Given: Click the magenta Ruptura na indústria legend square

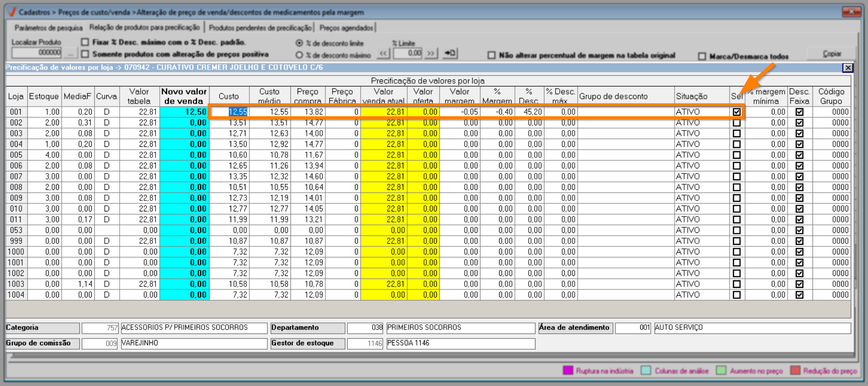Looking at the screenshot, I should click(568, 371).
